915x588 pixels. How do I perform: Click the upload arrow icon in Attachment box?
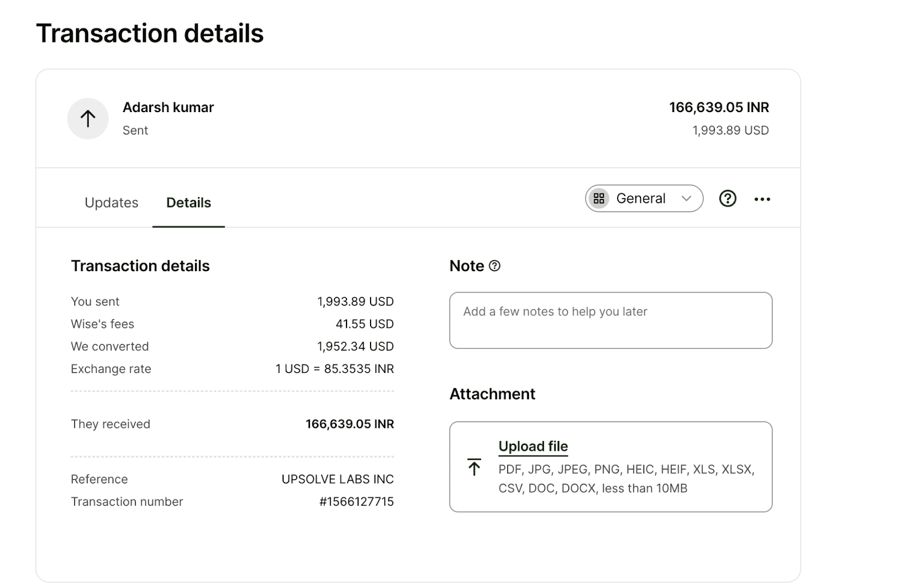tap(474, 467)
